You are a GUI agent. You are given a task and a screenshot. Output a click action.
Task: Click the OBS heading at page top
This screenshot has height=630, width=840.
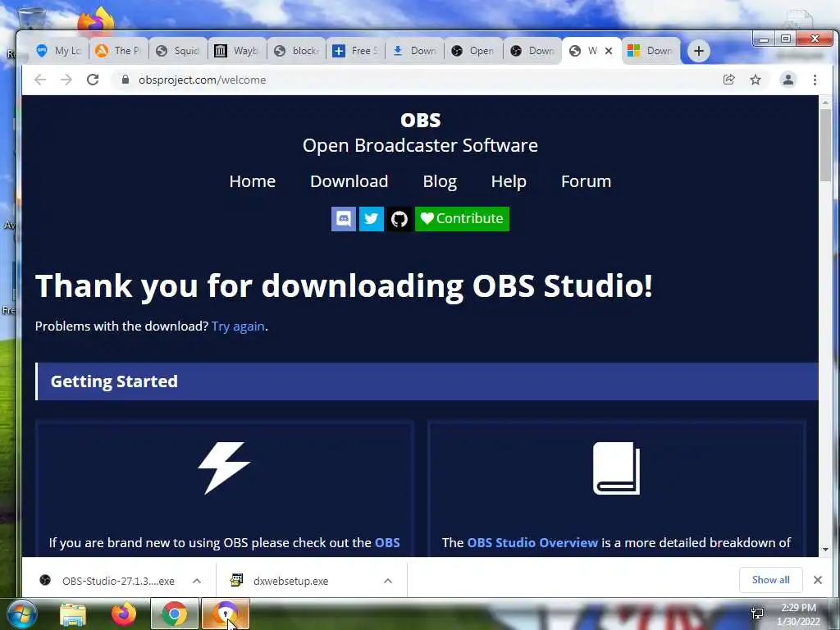pyautogui.click(x=421, y=120)
